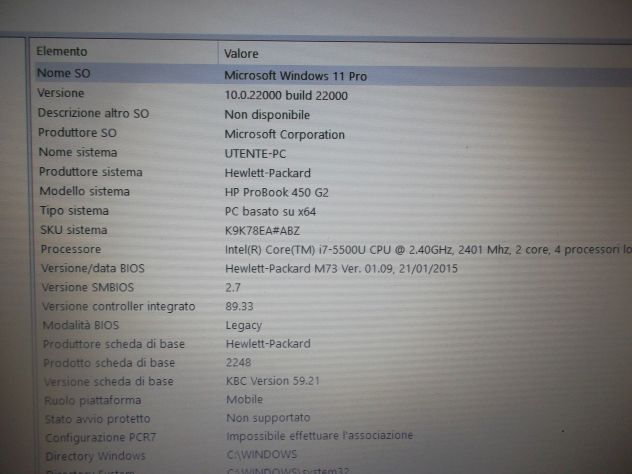Select Versione/data BIOS row label

tap(93, 268)
